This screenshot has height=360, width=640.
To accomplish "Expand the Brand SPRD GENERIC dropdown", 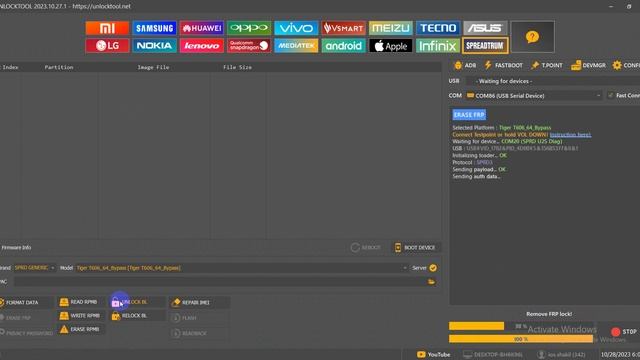I will [34, 268].
